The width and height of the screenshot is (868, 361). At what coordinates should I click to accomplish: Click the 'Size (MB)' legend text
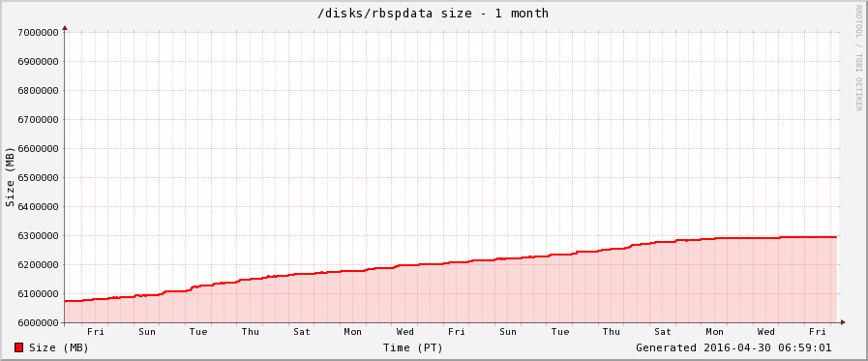click(59, 347)
